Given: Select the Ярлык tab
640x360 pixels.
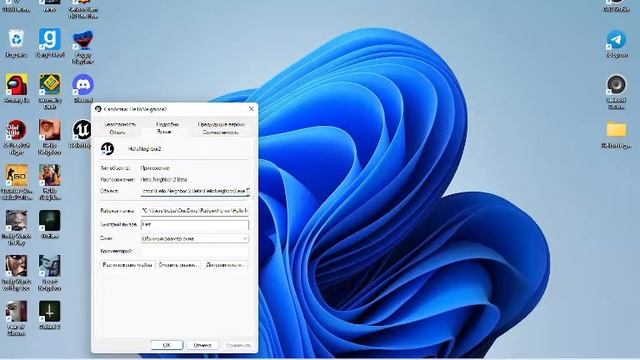Looking at the screenshot, I should pyautogui.click(x=164, y=132).
